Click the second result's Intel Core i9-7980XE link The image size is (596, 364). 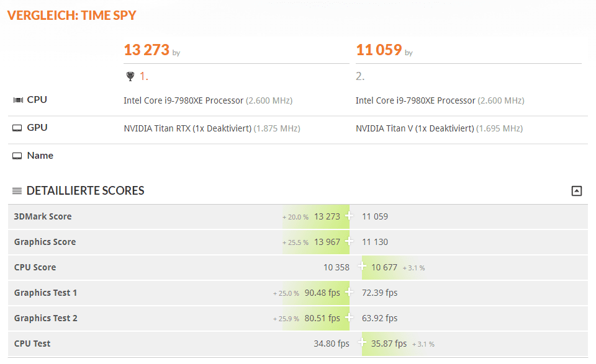pos(415,100)
